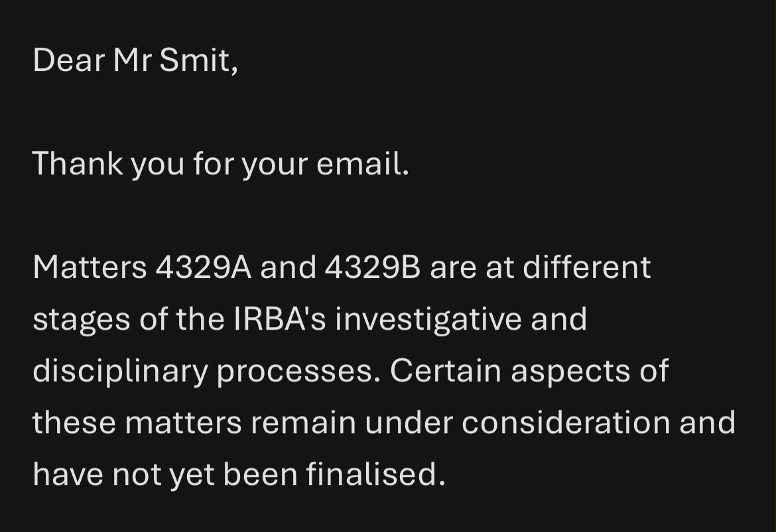Click the word "remain" in the paragraph
This screenshot has height=532, width=776.
point(303,423)
